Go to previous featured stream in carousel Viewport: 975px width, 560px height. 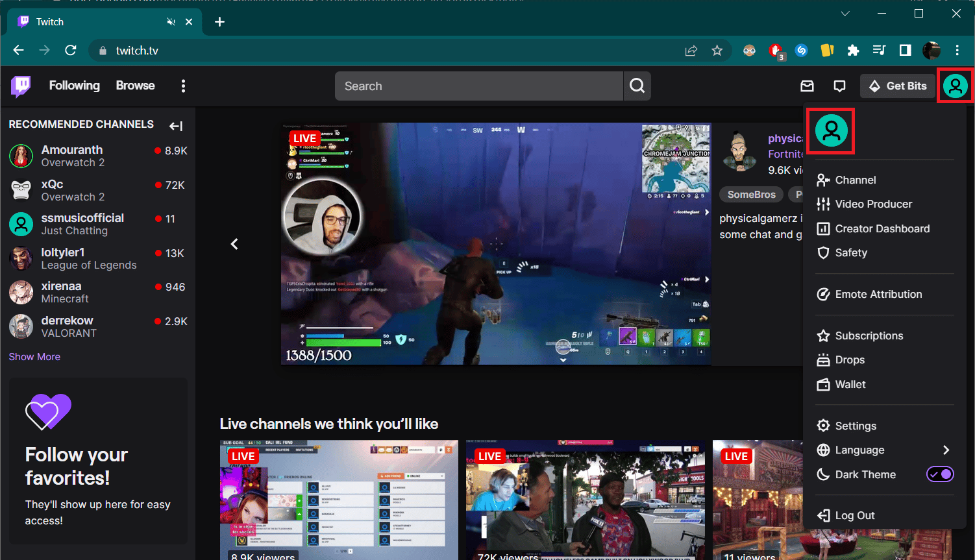234,244
